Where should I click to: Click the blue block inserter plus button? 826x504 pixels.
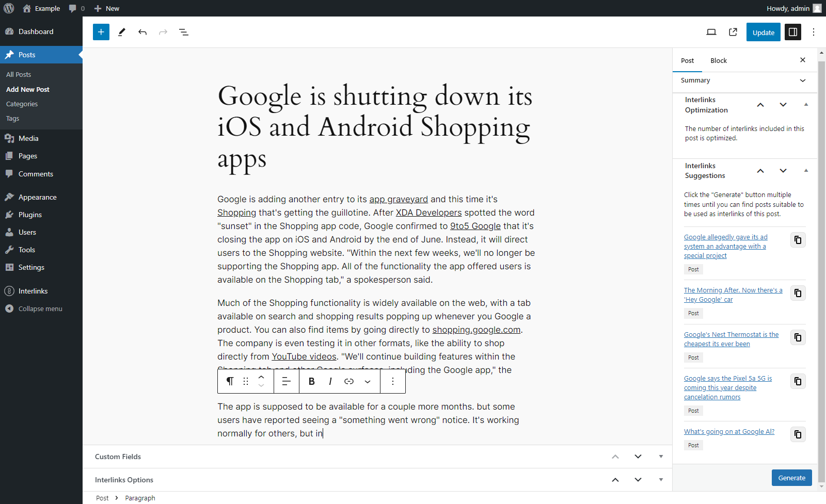click(x=101, y=32)
